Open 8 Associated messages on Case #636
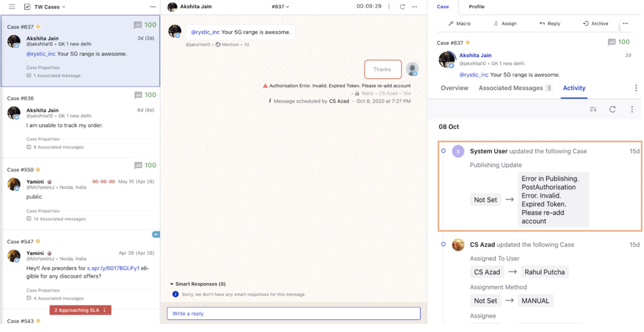This screenshot has height=332, width=644. click(x=55, y=147)
